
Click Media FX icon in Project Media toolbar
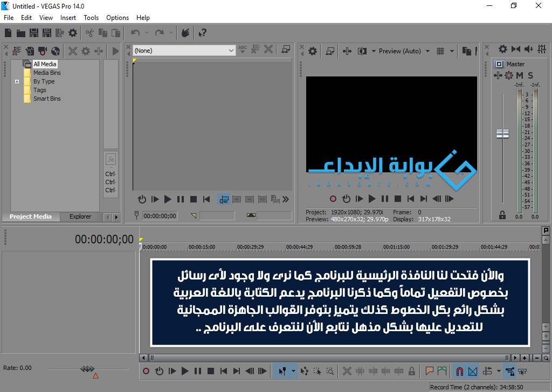[x=99, y=51]
